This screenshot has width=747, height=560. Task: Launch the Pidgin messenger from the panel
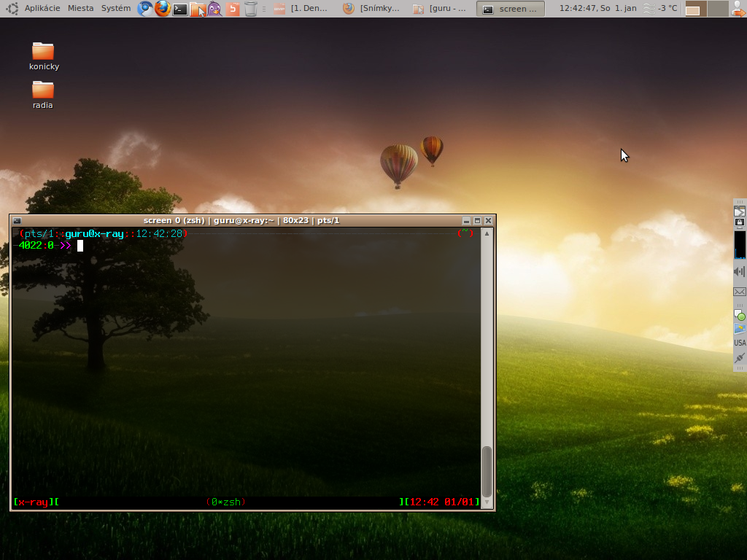coord(215,9)
